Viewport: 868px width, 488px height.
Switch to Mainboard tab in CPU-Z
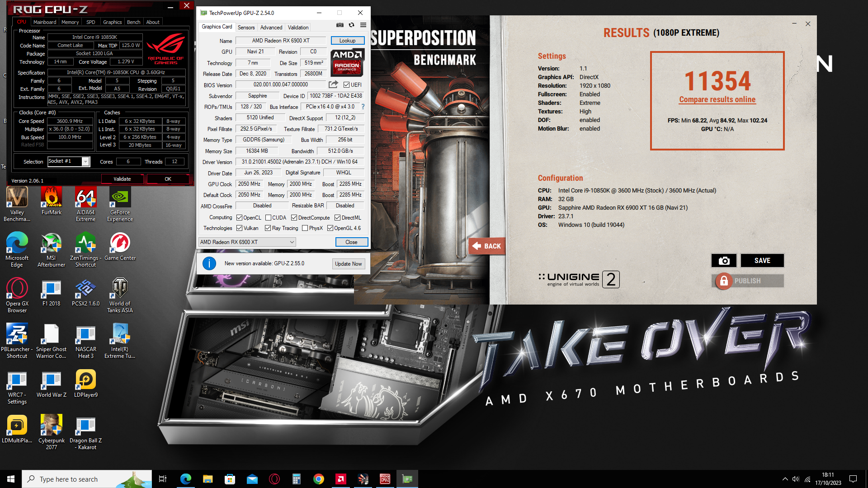click(x=45, y=22)
